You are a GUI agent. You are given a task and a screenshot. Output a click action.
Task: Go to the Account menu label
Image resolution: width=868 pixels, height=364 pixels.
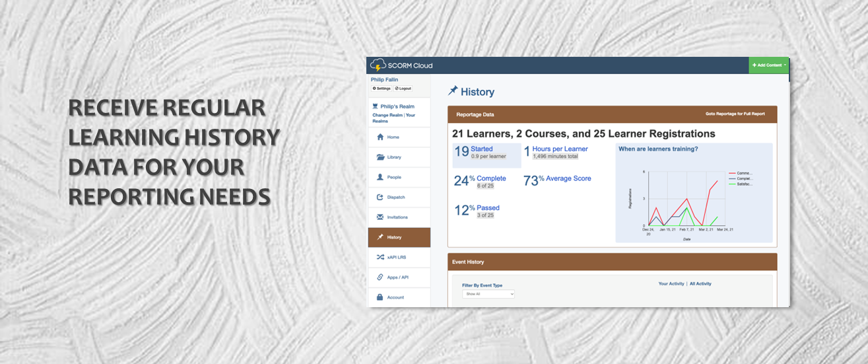[395, 297]
